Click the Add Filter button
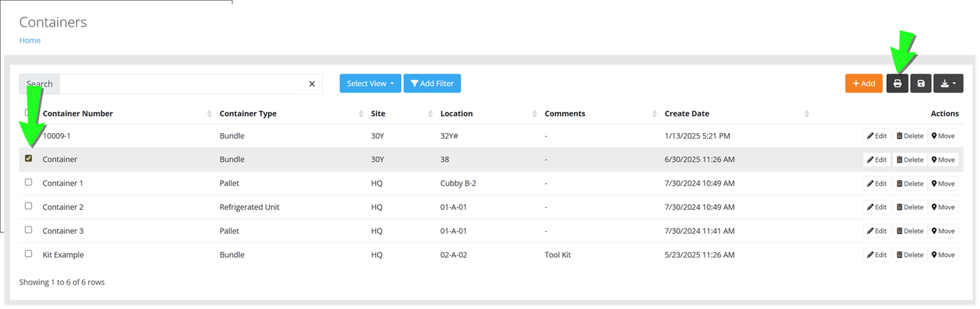This screenshot has width=980, height=309. click(432, 83)
